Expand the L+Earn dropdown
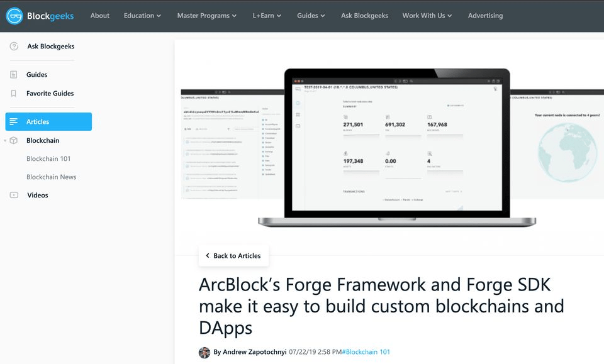Image resolution: width=604 pixels, height=364 pixels. pos(267,16)
